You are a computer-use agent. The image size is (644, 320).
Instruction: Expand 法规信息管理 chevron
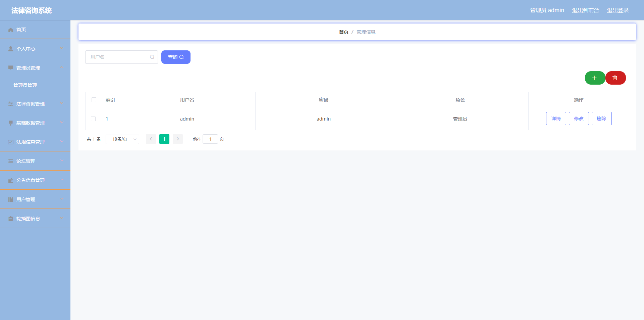62,142
